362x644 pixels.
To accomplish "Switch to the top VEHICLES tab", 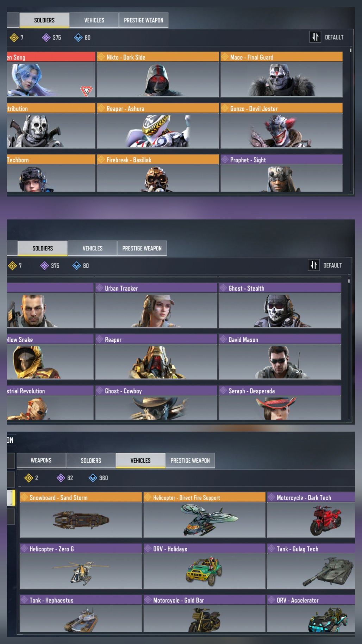I will [94, 20].
